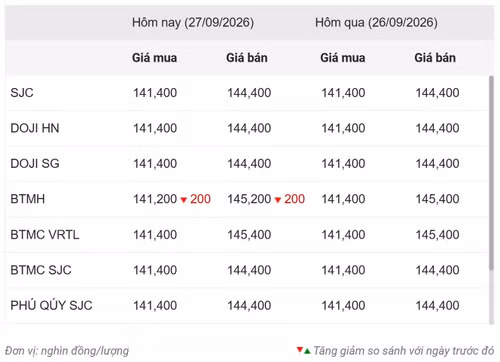Screen dimensions: 500x362
Task: Select the BTMC VRTL row label
Action: pos(45,235)
